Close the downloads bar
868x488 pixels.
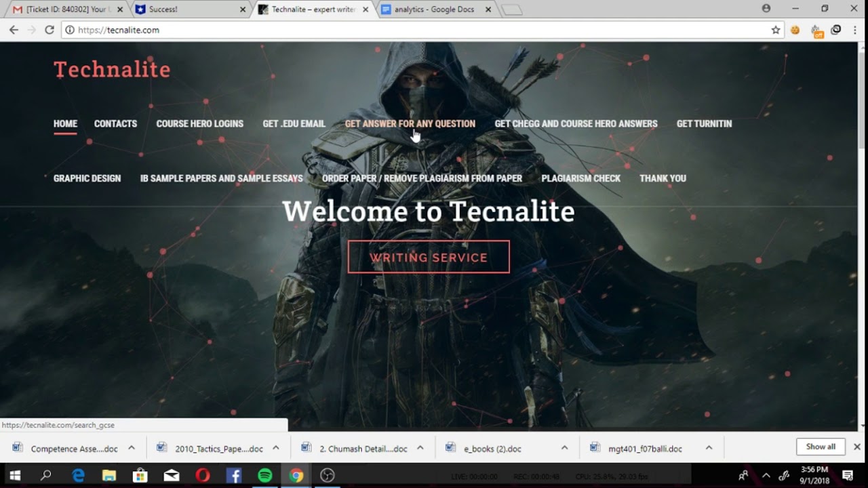click(x=856, y=447)
